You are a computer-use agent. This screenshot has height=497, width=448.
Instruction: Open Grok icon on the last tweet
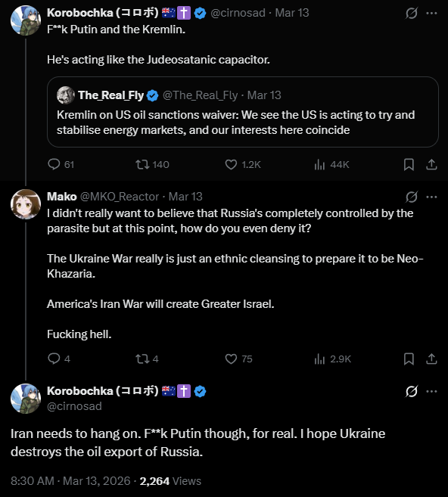[x=411, y=391]
